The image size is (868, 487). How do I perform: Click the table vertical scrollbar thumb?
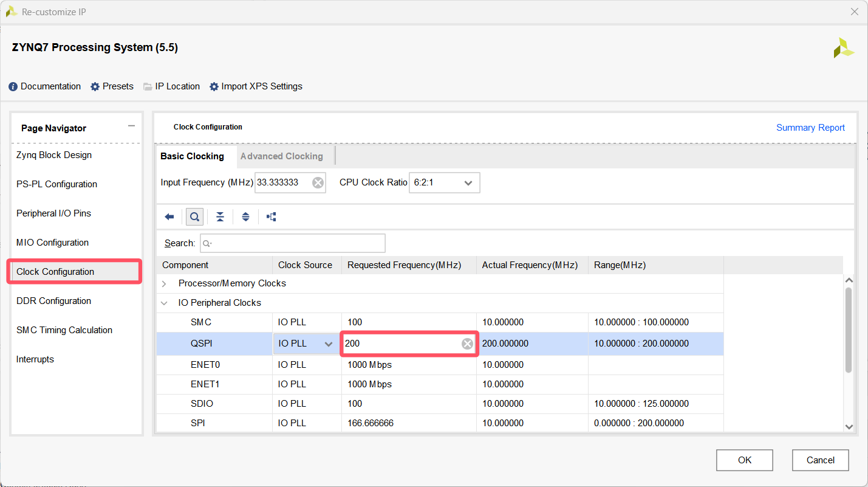coord(849,330)
